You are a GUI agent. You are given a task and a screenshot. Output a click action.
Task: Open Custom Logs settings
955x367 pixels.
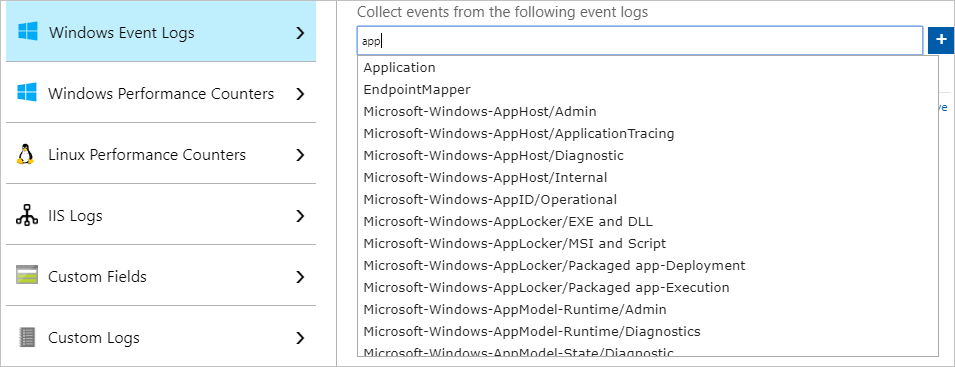click(161, 337)
